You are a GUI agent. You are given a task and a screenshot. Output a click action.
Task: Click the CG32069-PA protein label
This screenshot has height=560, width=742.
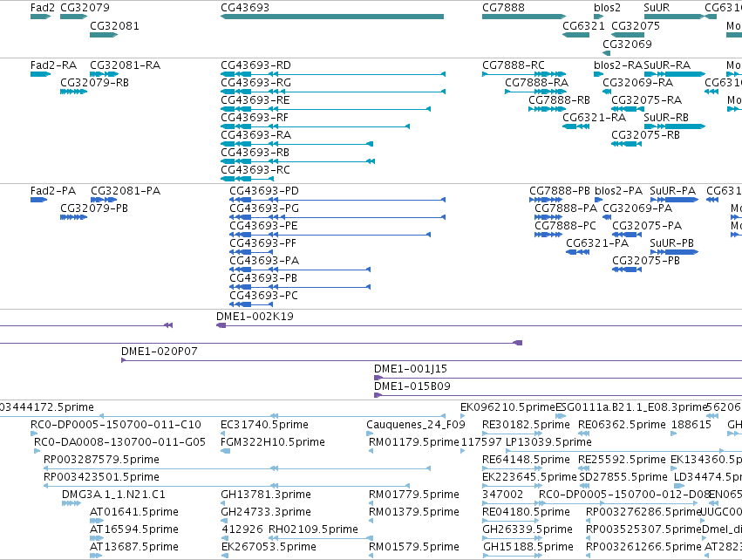[637, 208]
